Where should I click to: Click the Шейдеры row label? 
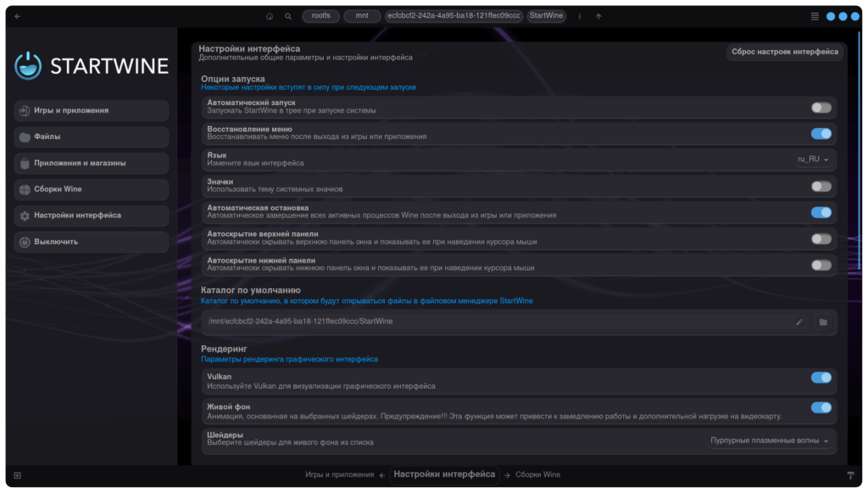tap(225, 435)
